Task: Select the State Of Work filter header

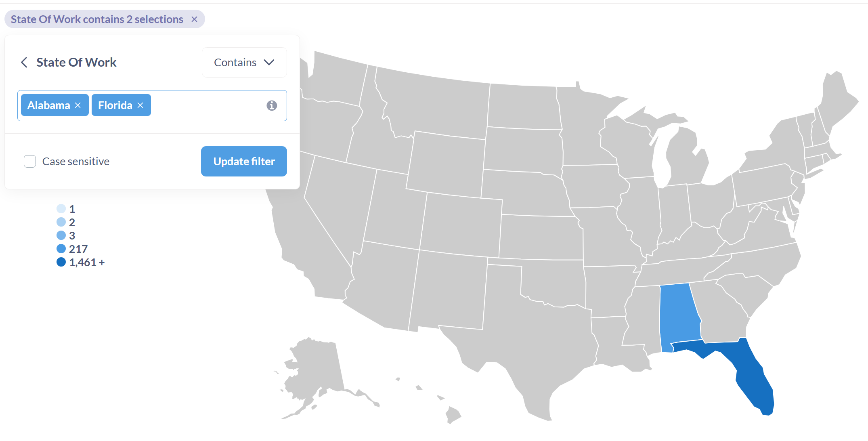Action: click(76, 62)
